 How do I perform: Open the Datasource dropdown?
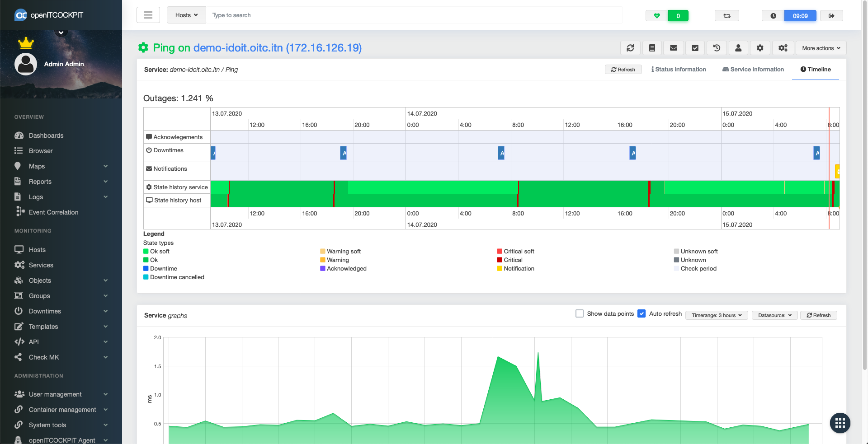(775, 315)
